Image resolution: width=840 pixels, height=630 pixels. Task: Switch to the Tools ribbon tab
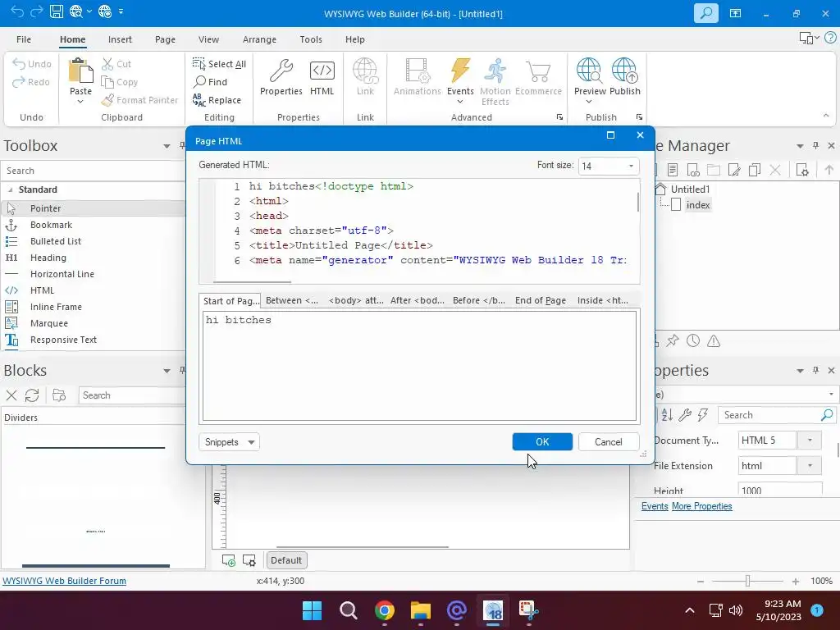tap(311, 39)
